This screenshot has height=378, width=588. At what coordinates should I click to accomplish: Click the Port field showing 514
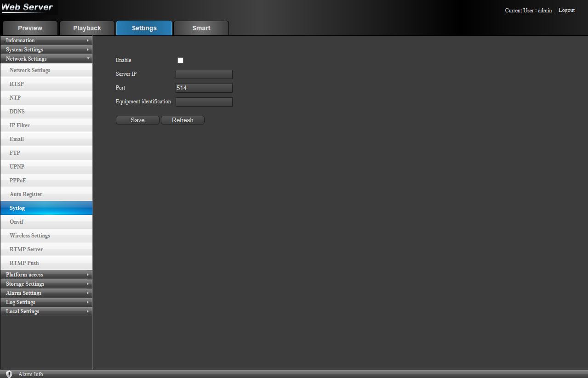click(x=204, y=88)
